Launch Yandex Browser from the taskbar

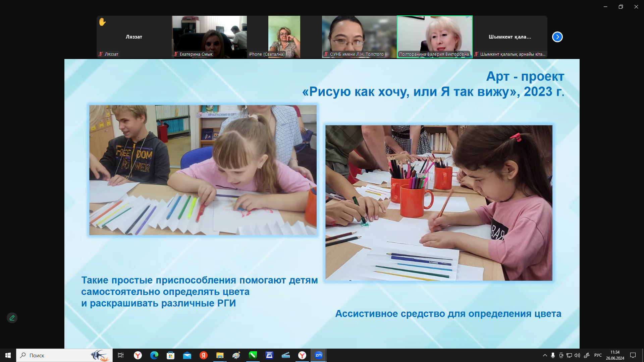[138, 355]
